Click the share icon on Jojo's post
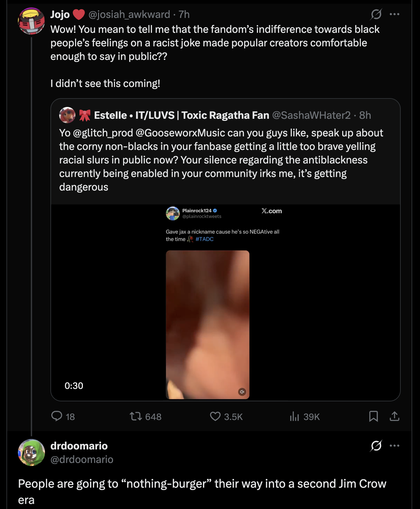420x509 pixels. point(394,416)
